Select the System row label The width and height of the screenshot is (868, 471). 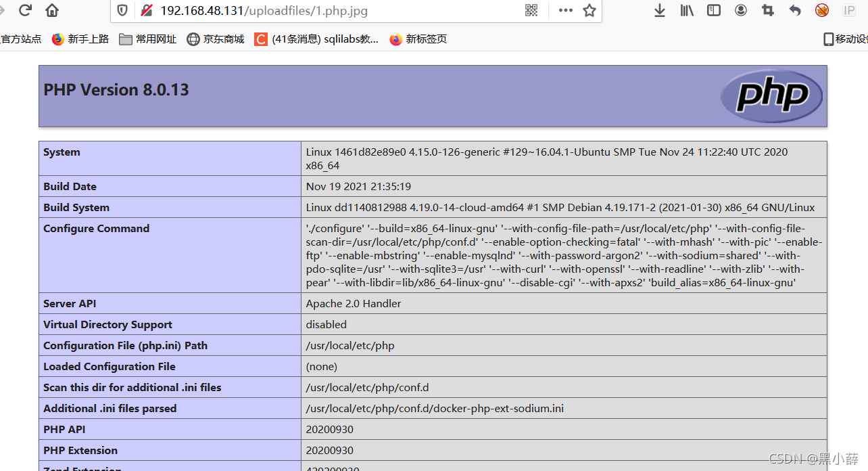pyautogui.click(x=62, y=152)
